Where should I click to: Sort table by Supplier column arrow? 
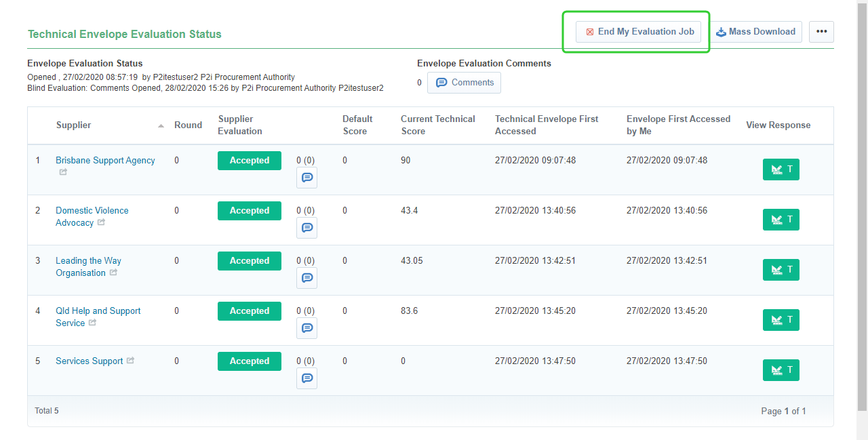point(161,126)
